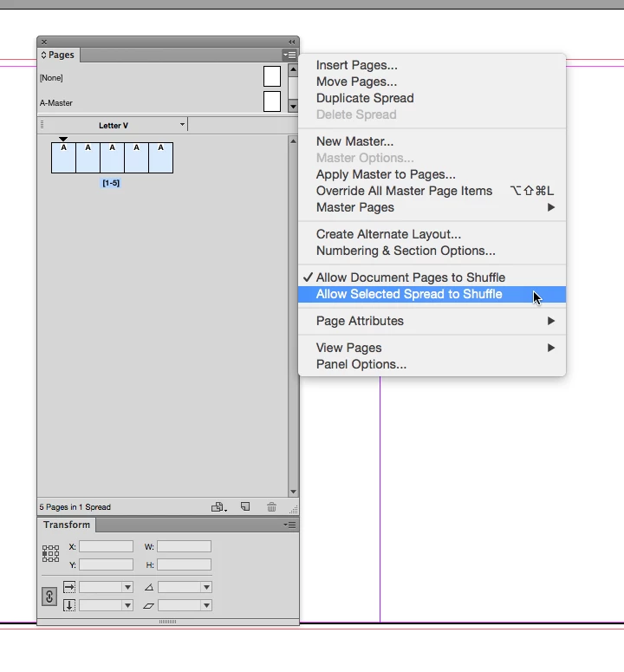The width and height of the screenshot is (624, 672).
Task: Click the Shear X Angle icon
Action: click(148, 605)
